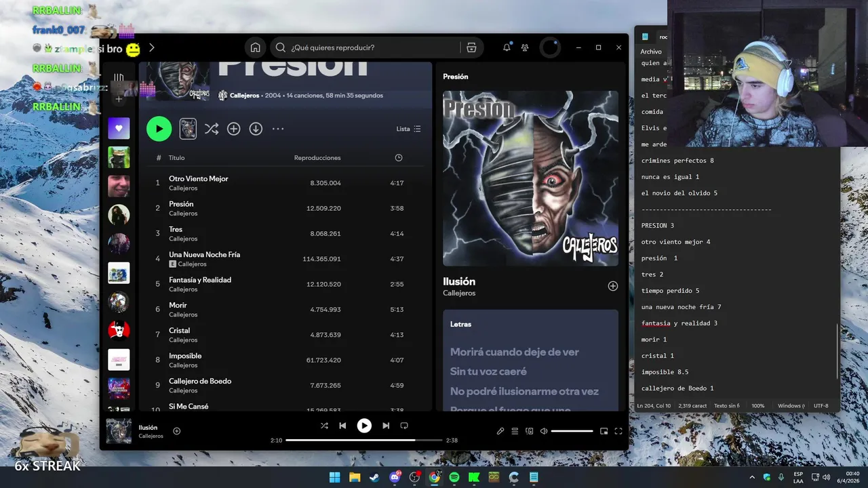Enter full screen player view
Screen dimensions: 868x488
pos(618,431)
